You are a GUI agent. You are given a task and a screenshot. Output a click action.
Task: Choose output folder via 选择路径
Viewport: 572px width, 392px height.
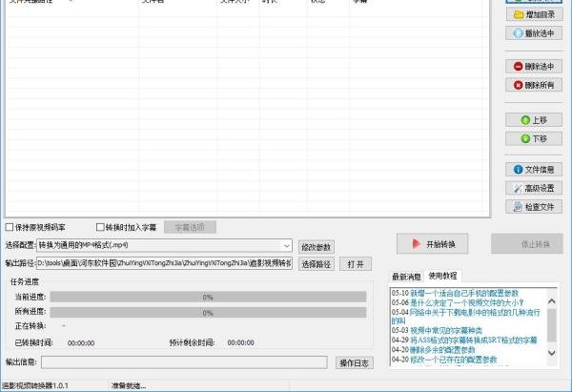point(317,264)
